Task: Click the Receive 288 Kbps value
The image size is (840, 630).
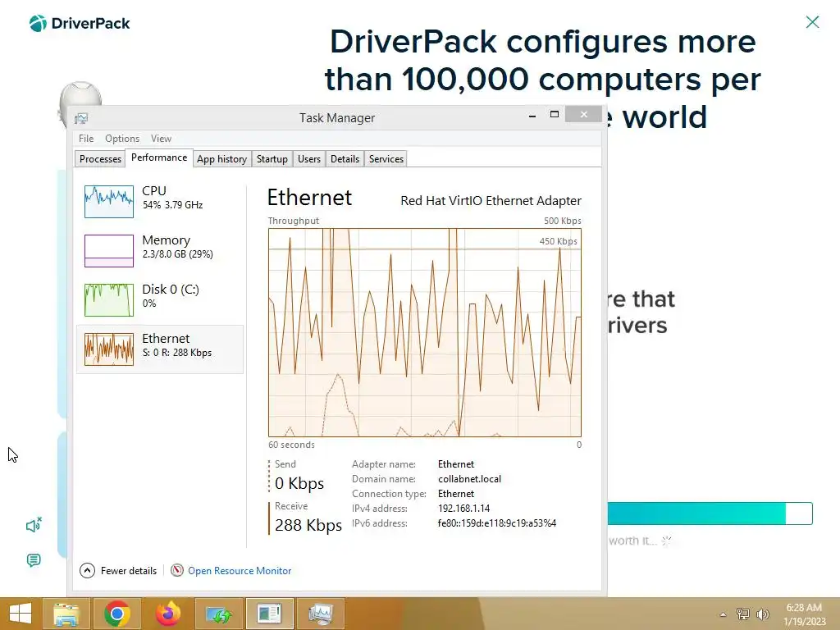Action: click(x=308, y=525)
